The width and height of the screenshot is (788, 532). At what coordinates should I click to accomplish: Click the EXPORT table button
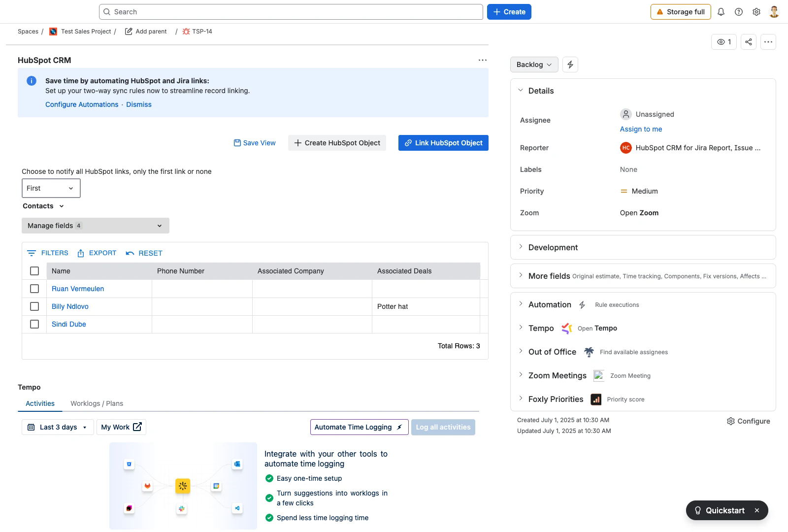[x=97, y=253]
